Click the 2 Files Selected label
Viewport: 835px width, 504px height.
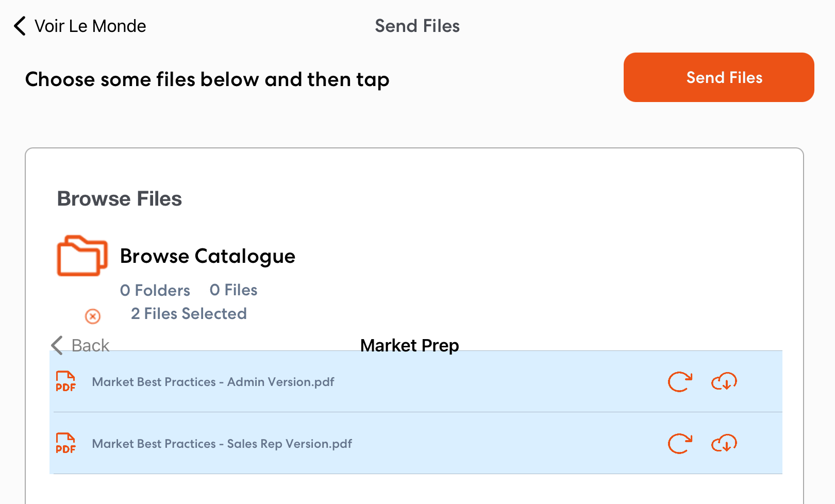pos(189,314)
